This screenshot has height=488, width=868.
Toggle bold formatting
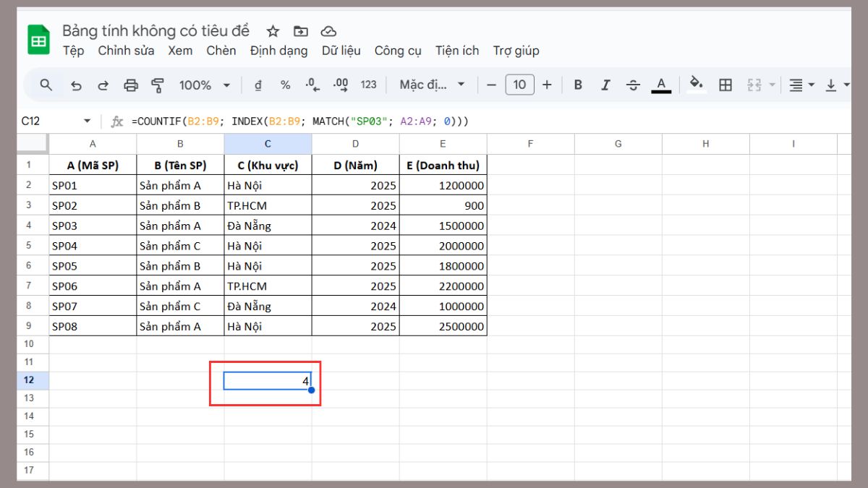point(578,85)
